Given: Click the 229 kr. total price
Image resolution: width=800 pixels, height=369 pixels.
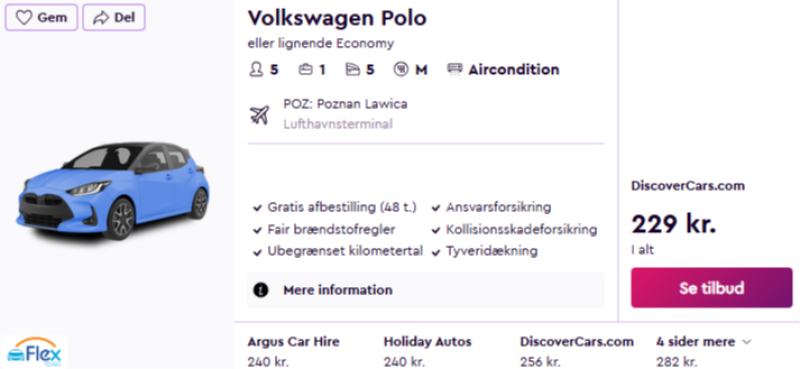Looking at the screenshot, I should tap(674, 224).
